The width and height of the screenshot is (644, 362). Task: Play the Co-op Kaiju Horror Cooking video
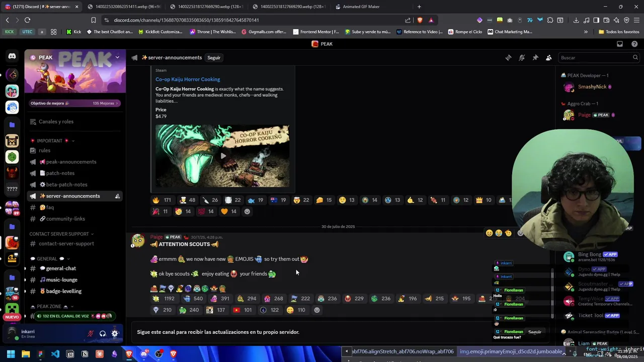pyautogui.click(x=223, y=156)
